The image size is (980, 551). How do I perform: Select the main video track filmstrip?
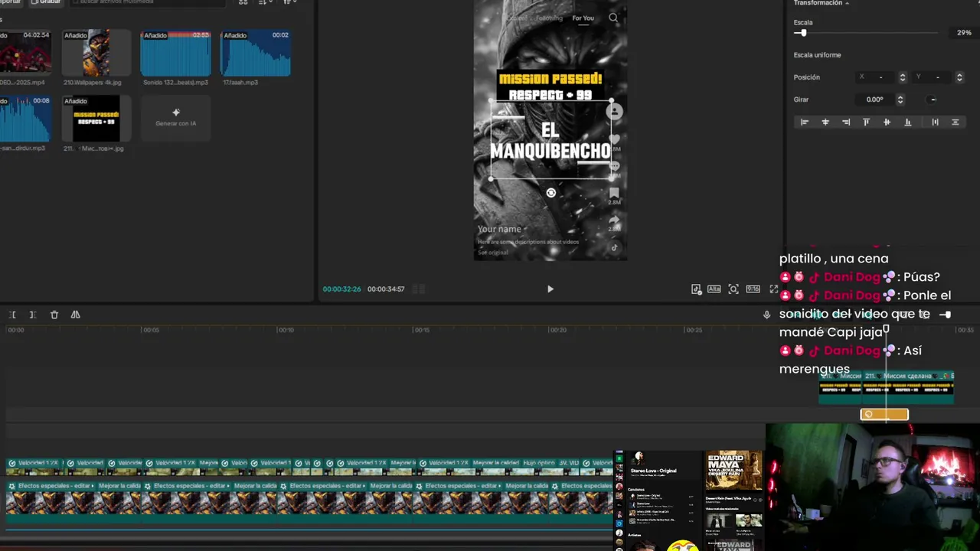pyautogui.click(x=310, y=503)
